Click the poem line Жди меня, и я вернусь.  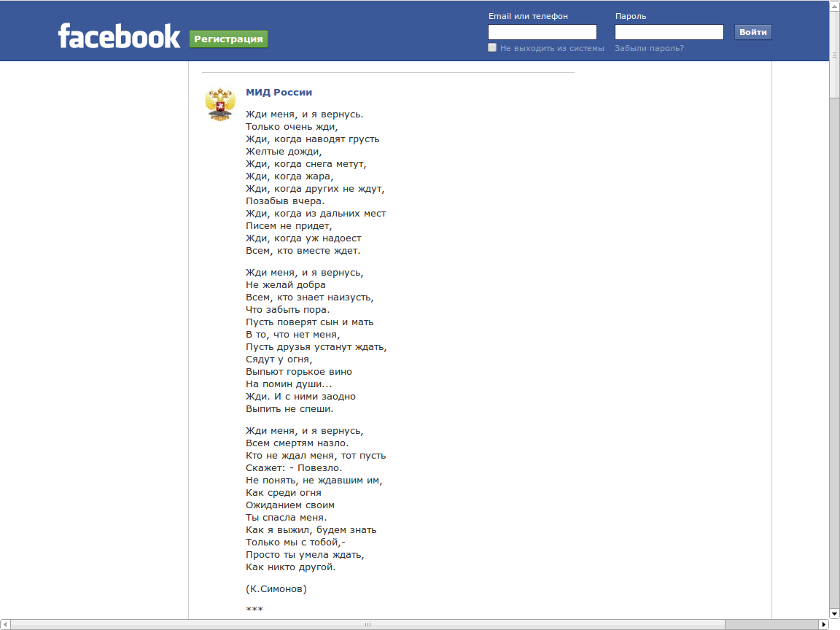tap(304, 114)
